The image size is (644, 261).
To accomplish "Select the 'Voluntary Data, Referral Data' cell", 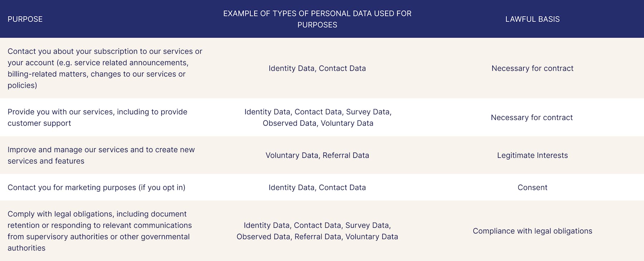I will click(x=317, y=155).
